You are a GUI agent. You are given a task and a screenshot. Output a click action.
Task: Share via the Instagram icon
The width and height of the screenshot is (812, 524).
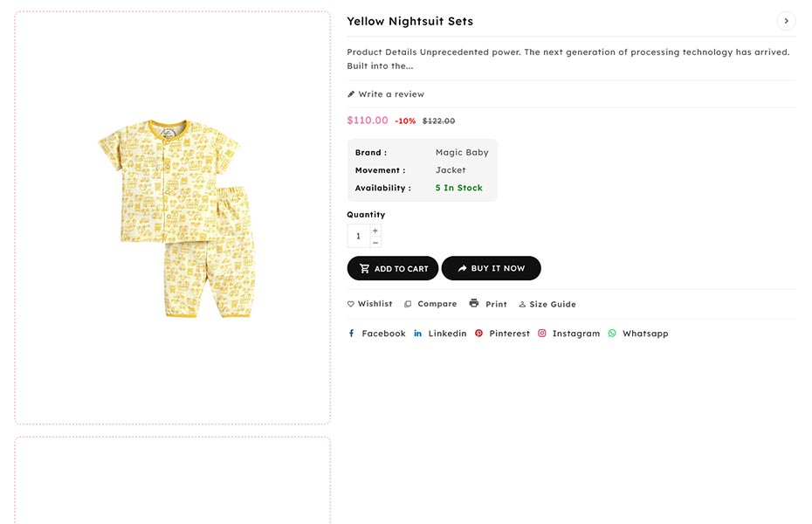tap(542, 334)
